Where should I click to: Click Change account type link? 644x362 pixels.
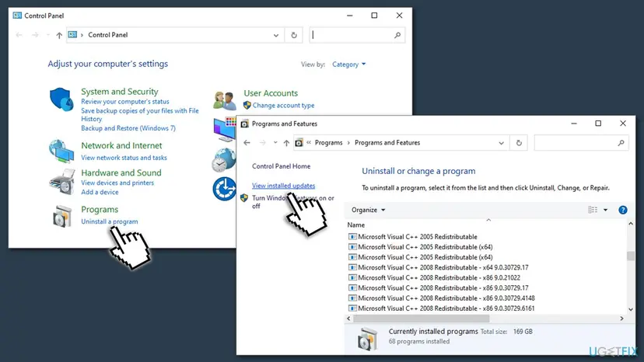click(283, 106)
